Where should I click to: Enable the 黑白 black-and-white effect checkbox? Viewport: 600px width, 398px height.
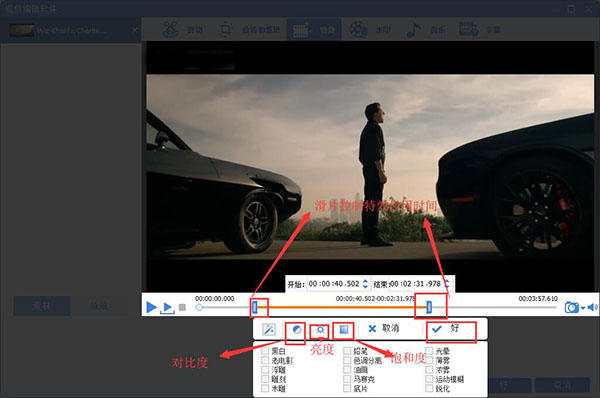click(265, 351)
